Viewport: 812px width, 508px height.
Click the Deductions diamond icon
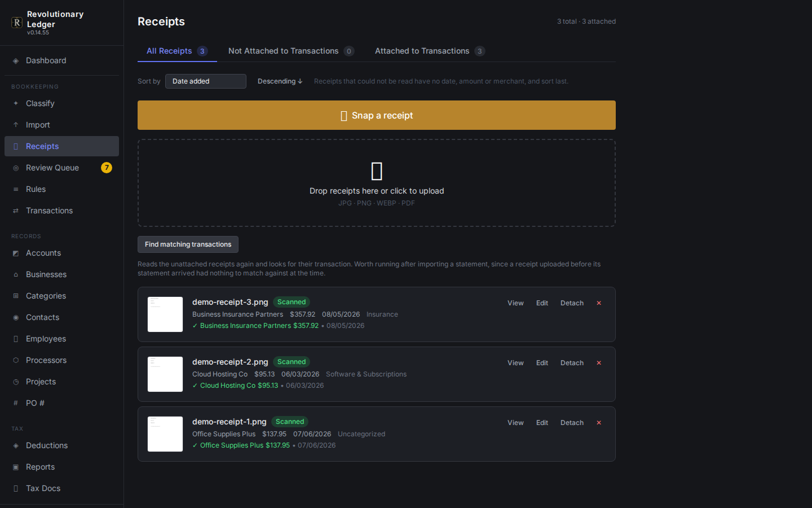coord(16,445)
